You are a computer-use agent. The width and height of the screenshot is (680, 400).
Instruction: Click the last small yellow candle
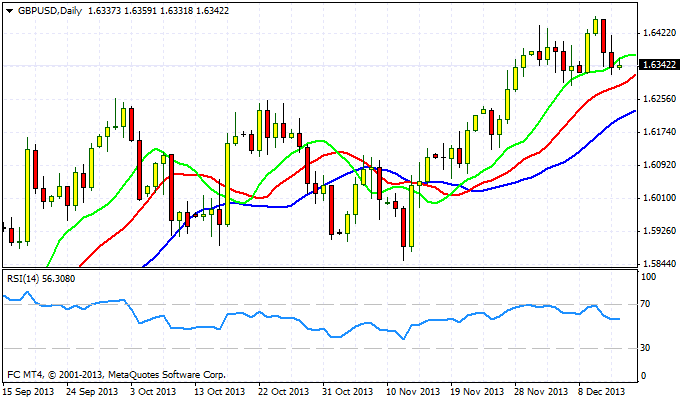[x=620, y=67]
